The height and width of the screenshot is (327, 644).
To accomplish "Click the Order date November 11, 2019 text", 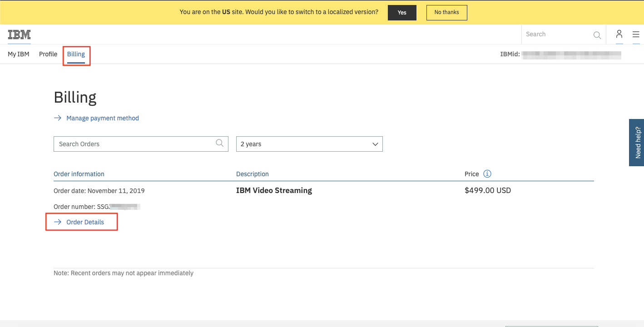I will coord(99,191).
